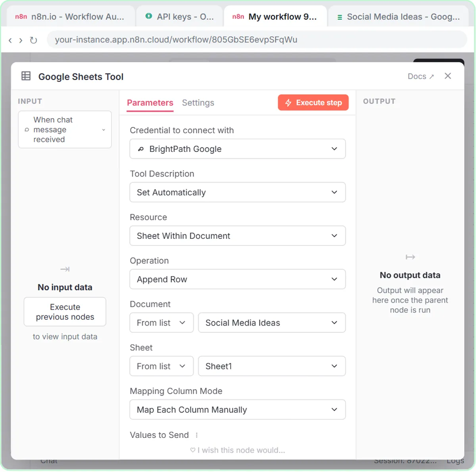The height and width of the screenshot is (472, 476).
Task: Click the chat trigger icon in input selector
Action: pyautogui.click(x=27, y=130)
